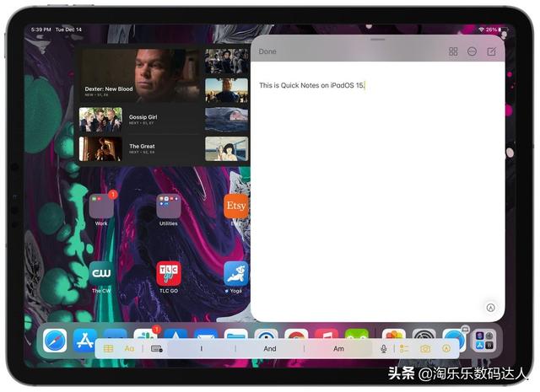Choose the "And" predictive text suggestion
Screen dimensions: 540x392
click(x=270, y=348)
